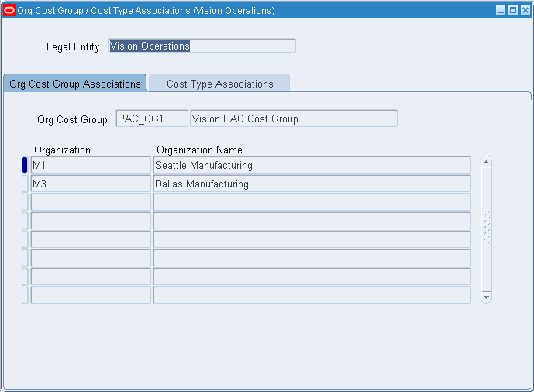This screenshot has height=392, width=534.
Task: Click the Vision PAC Cost Group description field
Action: pyautogui.click(x=294, y=119)
